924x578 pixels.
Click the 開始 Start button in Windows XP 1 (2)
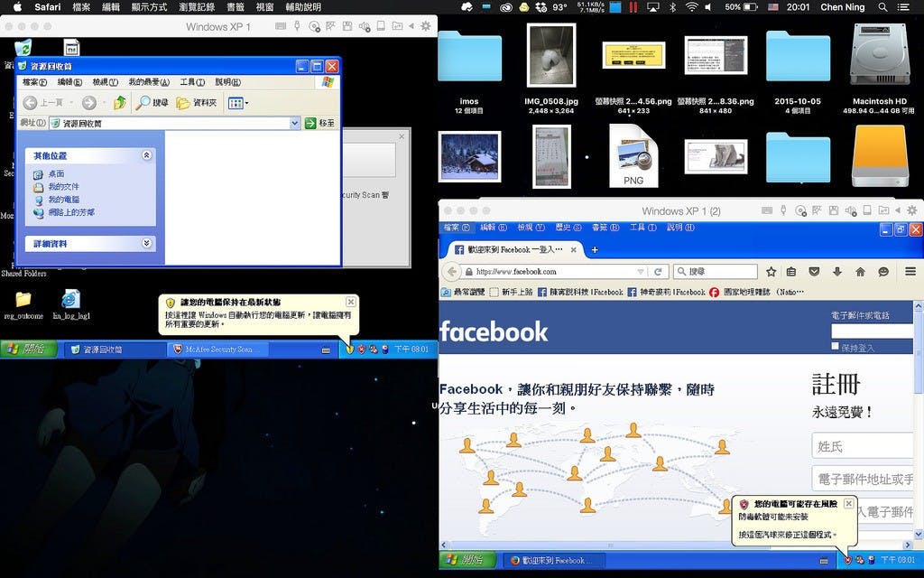(467, 560)
